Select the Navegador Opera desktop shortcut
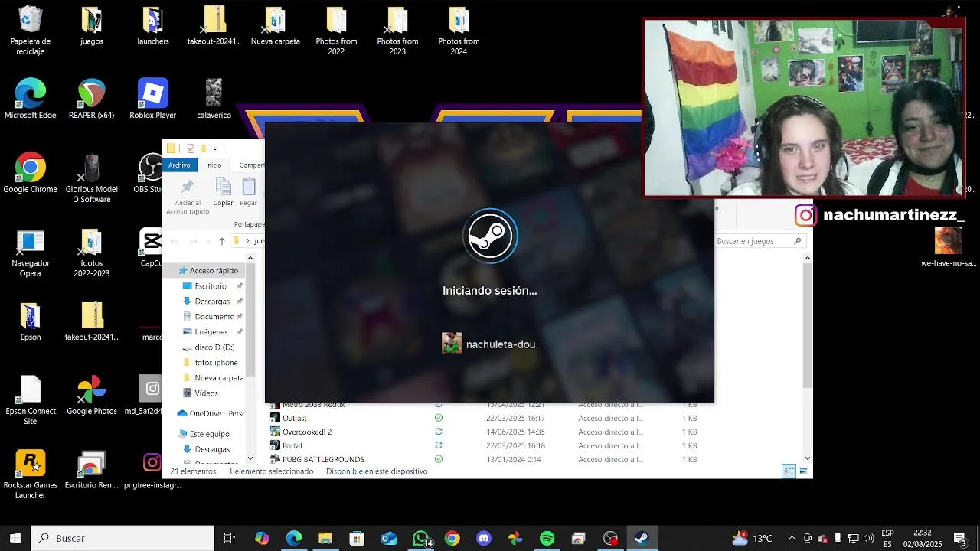This screenshot has width=980, height=551. [31, 253]
